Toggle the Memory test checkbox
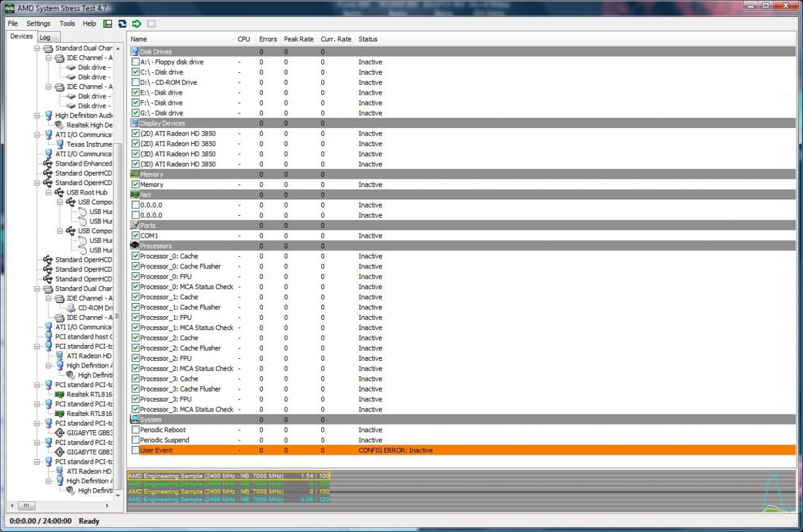Image resolution: width=803 pixels, height=532 pixels. point(136,184)
